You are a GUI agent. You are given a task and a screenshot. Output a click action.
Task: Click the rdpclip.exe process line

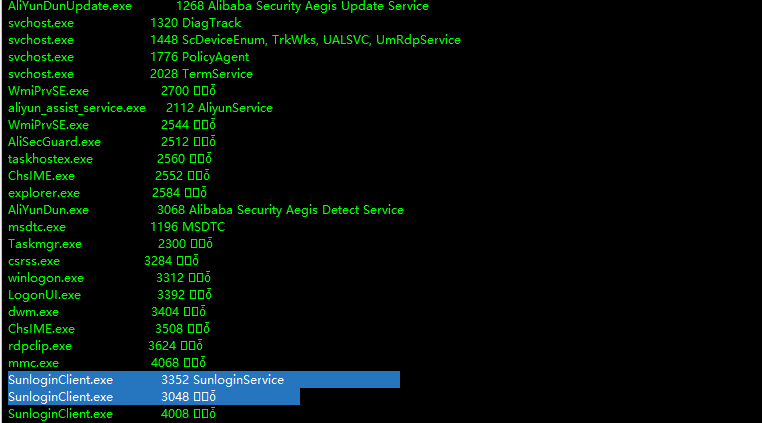105,346
